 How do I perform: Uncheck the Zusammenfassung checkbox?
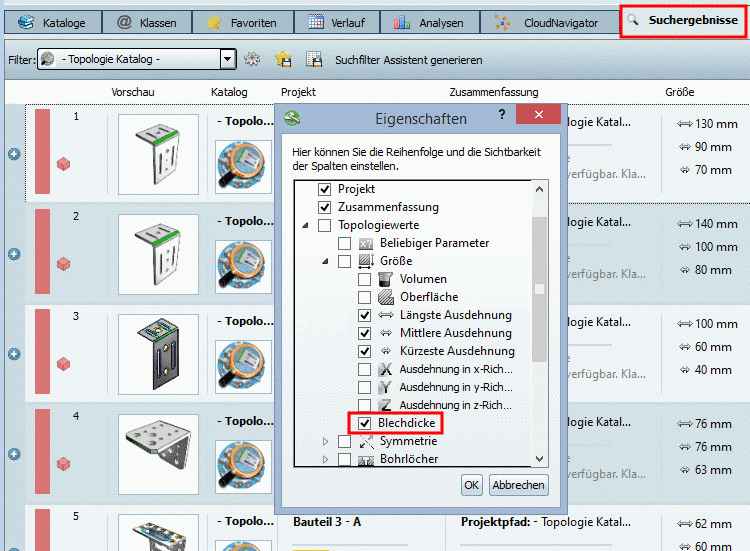coord(324,207)
